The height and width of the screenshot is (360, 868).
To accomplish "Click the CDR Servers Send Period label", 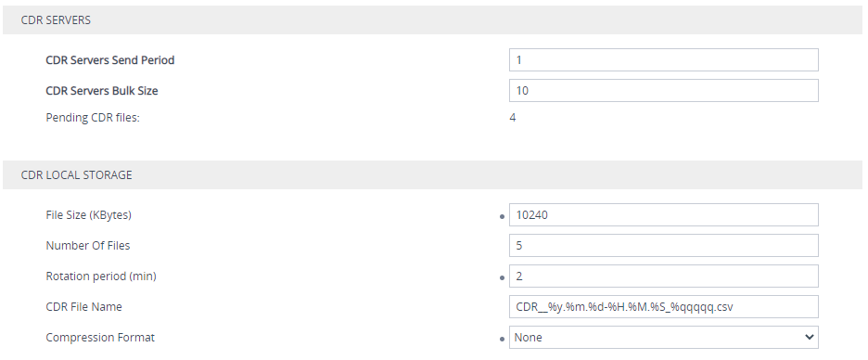I will click(110, 59).
